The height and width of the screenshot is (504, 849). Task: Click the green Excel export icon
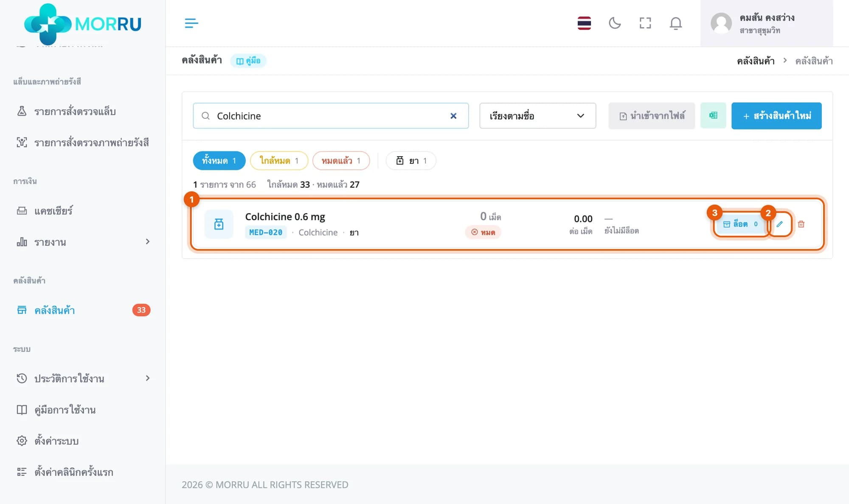coord(713,116)
